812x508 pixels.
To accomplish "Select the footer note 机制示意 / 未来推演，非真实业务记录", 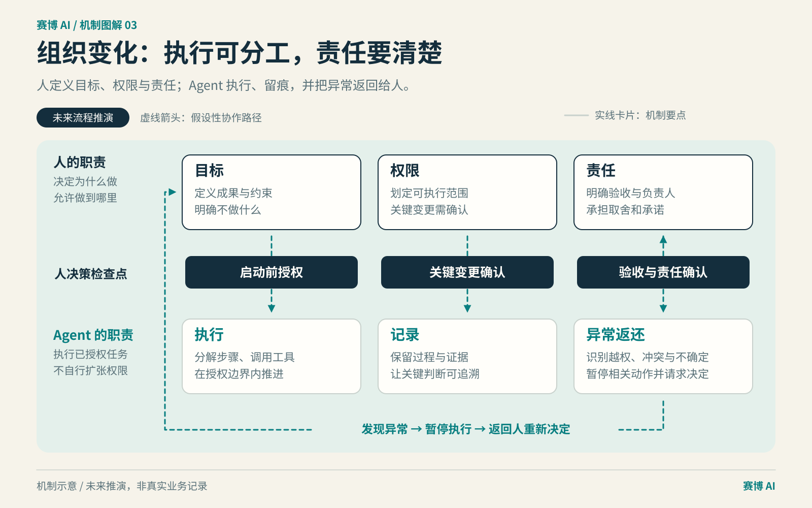I will click(122, 486).
